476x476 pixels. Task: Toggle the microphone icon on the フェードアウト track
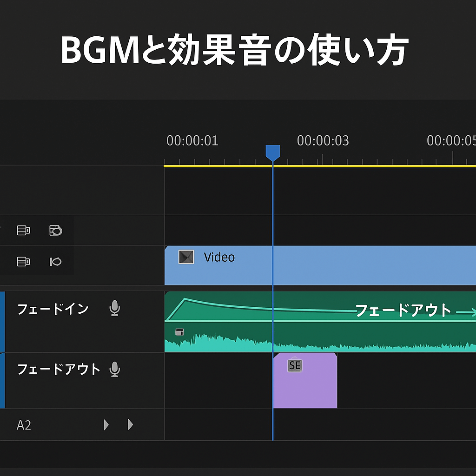point(114,369)
